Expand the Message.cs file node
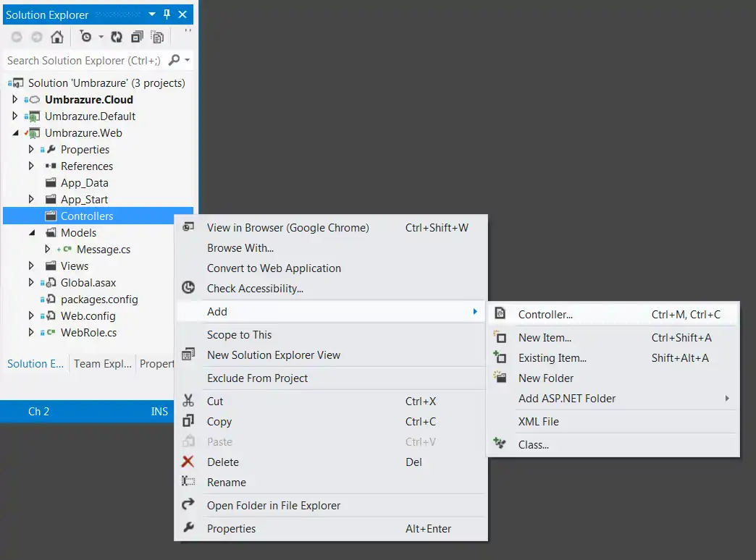The width and height of the screenshot is (756, 560). tap(47, 249)
